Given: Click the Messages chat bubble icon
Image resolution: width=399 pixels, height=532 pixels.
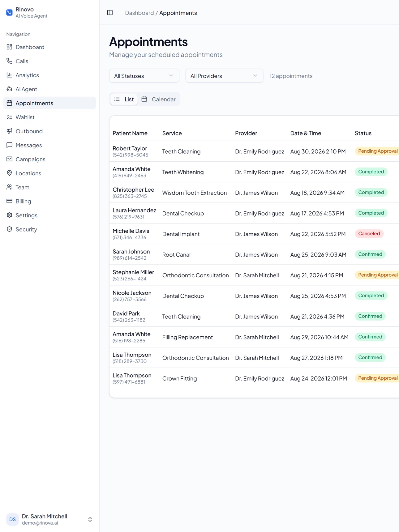Looking at the screenshot, I should [10, 145].
